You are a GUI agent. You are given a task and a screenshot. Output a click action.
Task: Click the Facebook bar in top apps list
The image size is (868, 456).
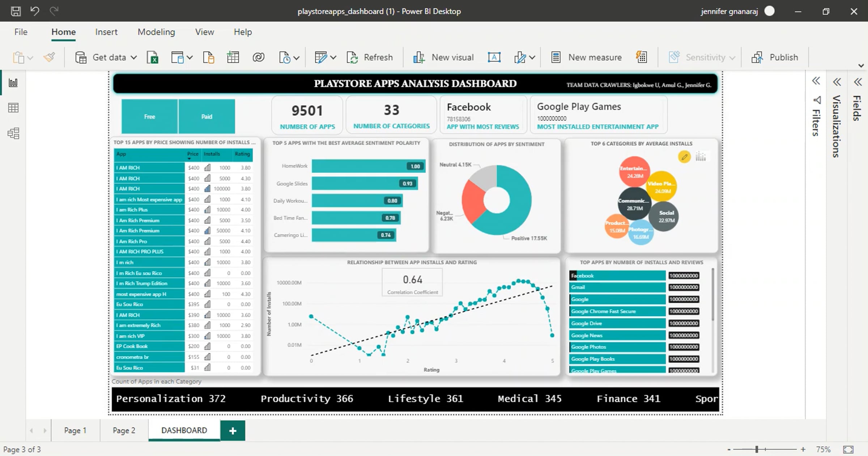tap(617, 276)
